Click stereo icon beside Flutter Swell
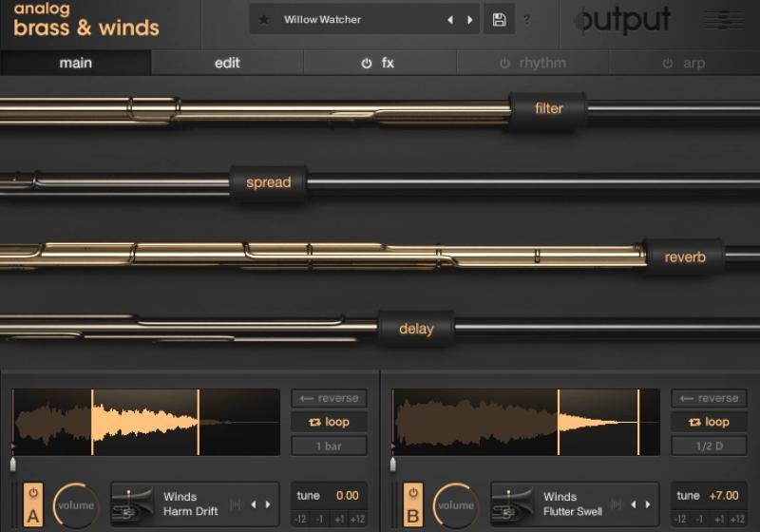 coord(616,504)
